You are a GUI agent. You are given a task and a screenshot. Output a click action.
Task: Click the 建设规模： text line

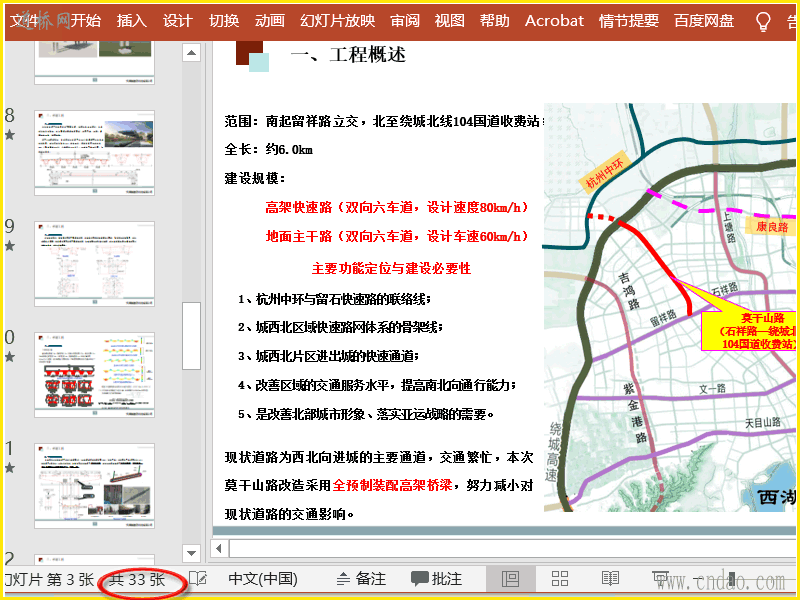tap(255, 178)
